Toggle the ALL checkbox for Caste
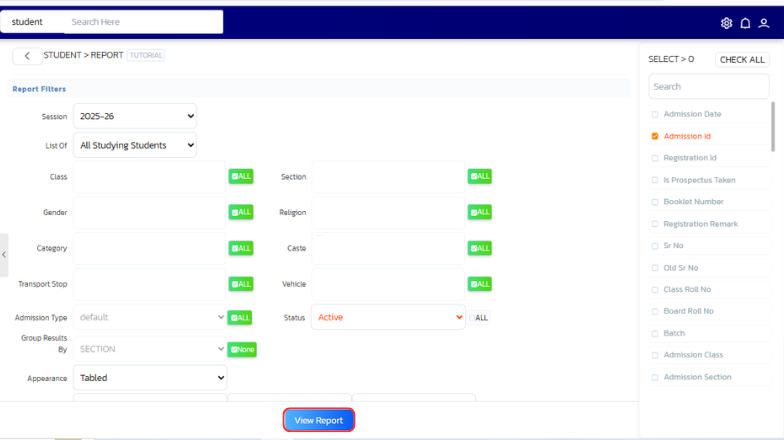This screenshot has width=784, height=440. click(480, 248)
